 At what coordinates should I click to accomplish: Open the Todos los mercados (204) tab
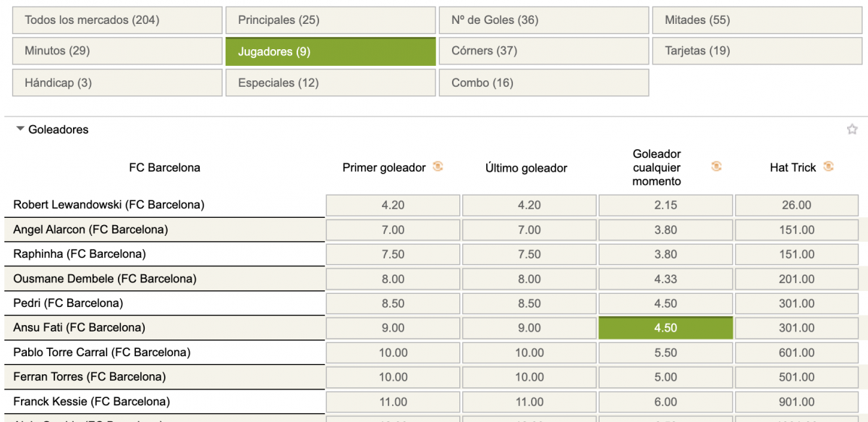tap(117, 20)
